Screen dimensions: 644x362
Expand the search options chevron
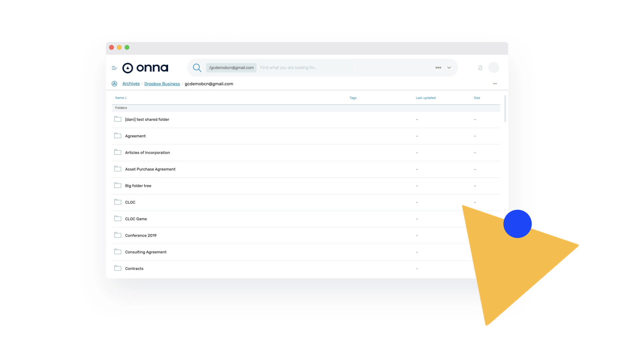click(449, 67)
